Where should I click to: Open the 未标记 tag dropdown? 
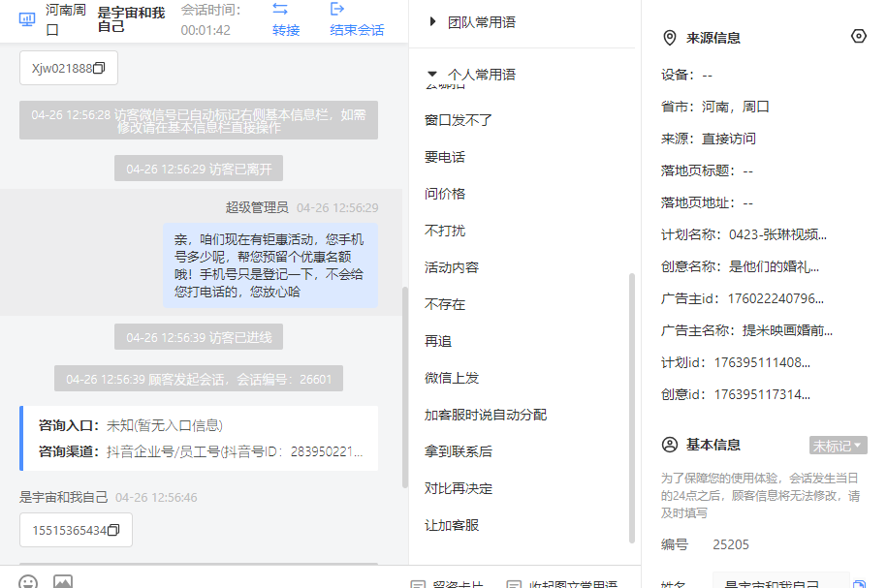click(838, 446)
